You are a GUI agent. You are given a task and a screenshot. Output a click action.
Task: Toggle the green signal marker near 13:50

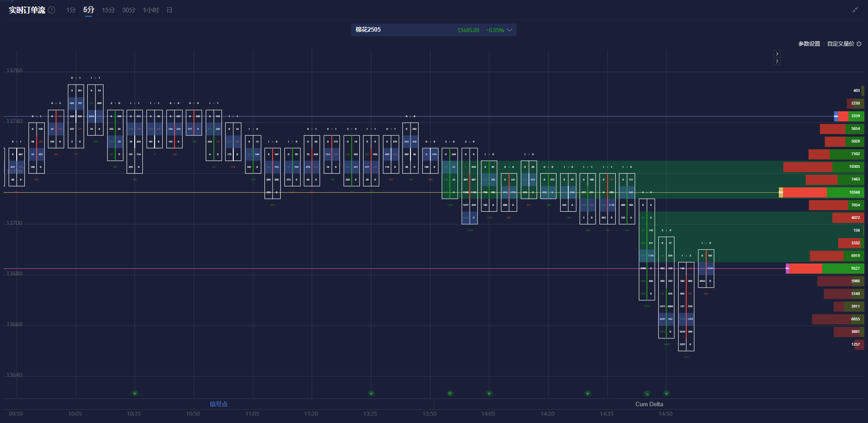tap(449, 394)
